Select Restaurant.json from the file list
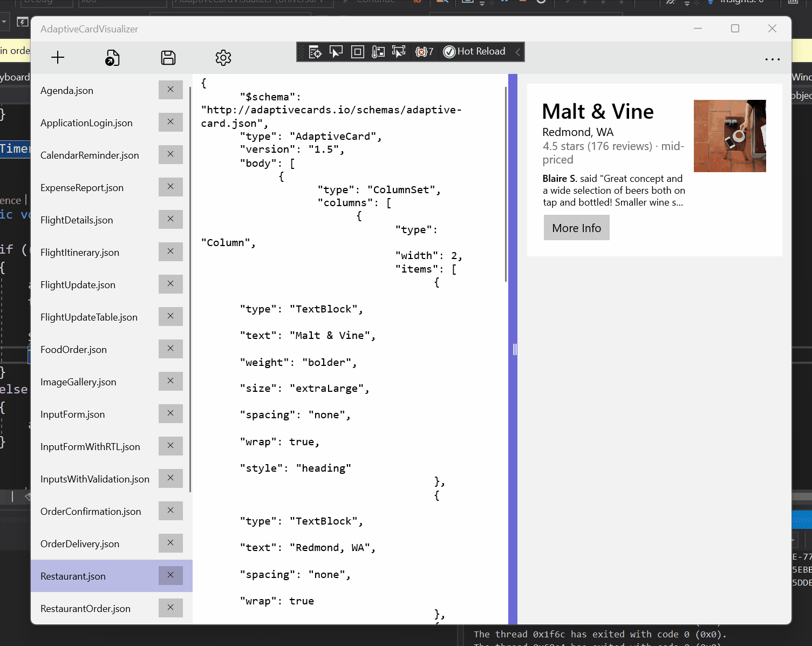Viewport: 812px width, 646px height. (x=86, y=576)
